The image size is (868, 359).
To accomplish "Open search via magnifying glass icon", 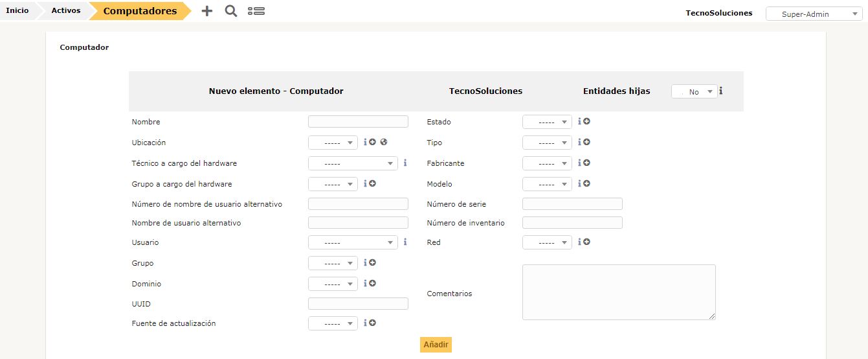I will [x=230, y=11].
